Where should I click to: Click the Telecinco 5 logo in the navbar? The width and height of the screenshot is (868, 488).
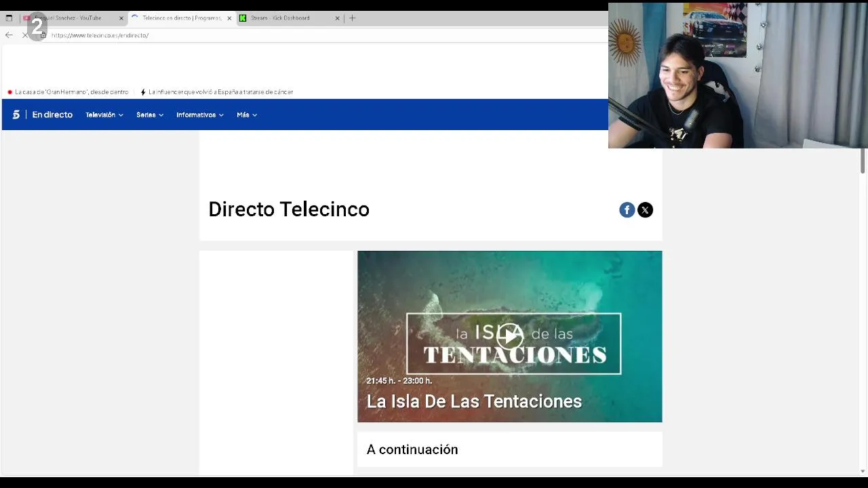pos(16,115)
